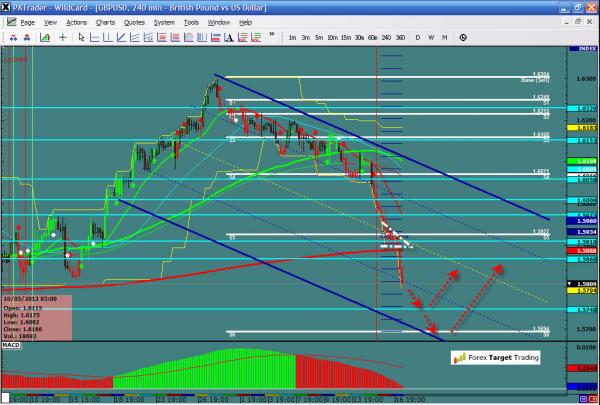
Task: Click the small red icon at bottom-right corner
Action: coord(593,400)
